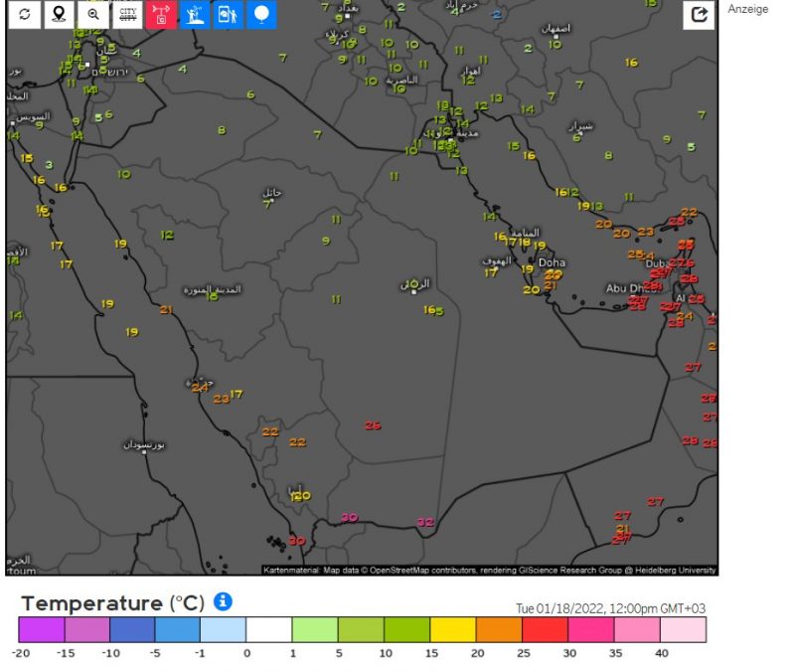Screen dimensions: 794x672
Task: Pick the red 25 legend swatch
Action: [546, 629]
